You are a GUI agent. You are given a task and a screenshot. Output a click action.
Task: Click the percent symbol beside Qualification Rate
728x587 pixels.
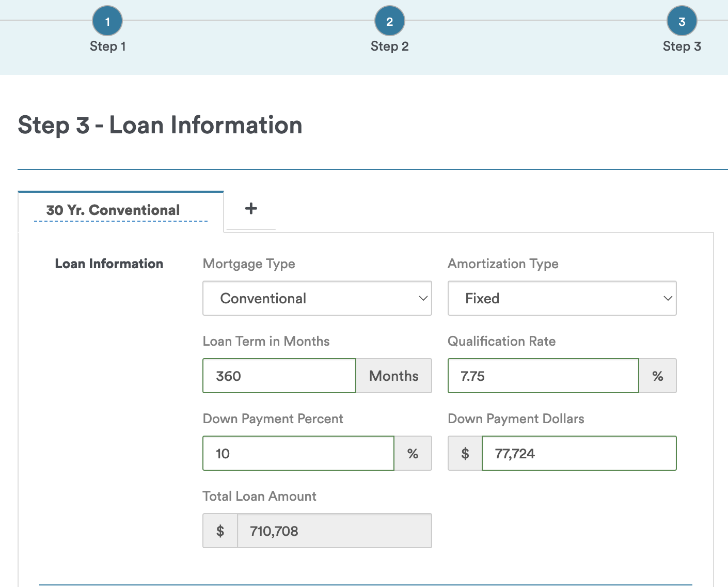click(657, 376)
